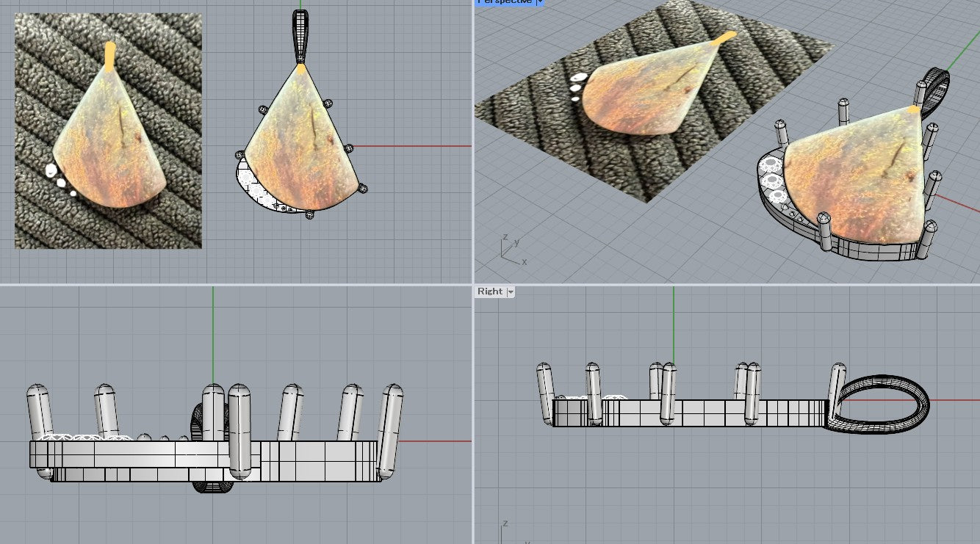Open the Right viewport dropdown arrow
Image resolution: width=980 pixels, height=544 pixels.
tap(511, 292)
